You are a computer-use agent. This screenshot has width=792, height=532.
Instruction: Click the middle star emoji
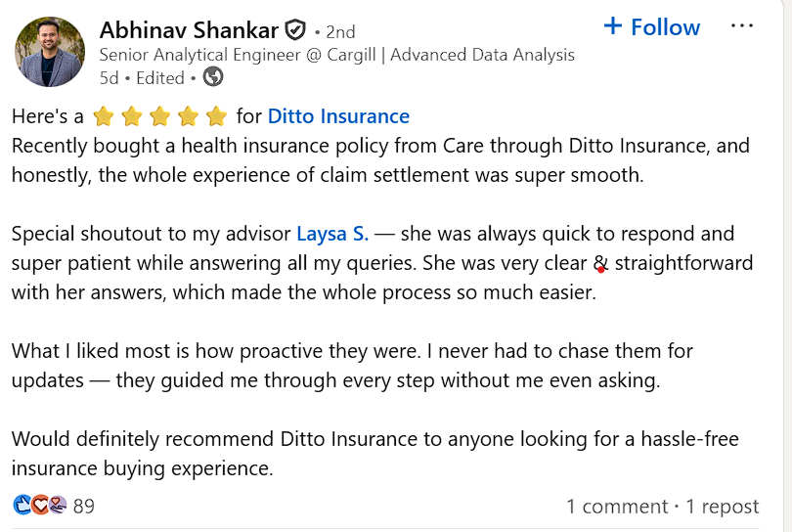(159, 117)
